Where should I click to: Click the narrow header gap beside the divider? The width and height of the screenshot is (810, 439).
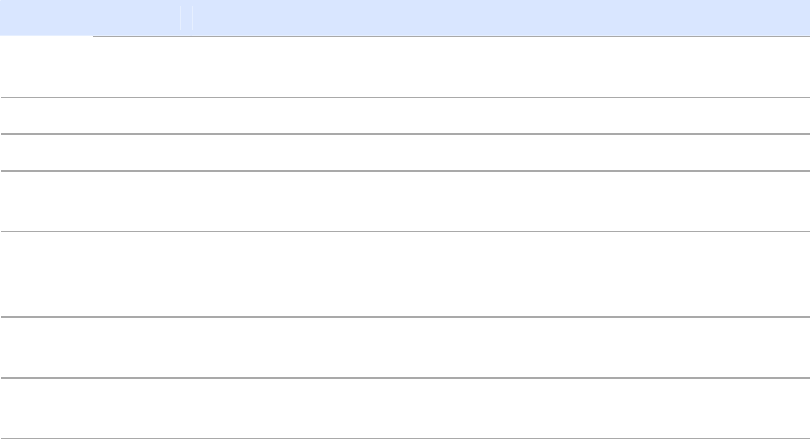(188, 18)
